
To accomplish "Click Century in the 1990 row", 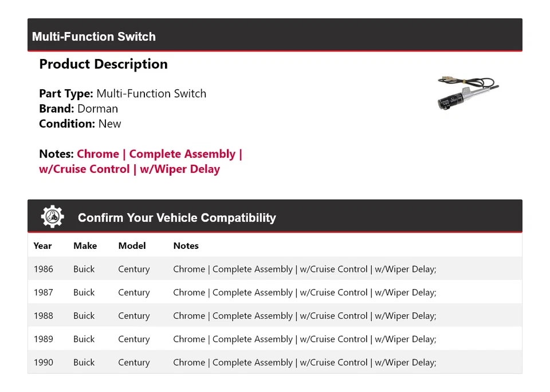I will [133, 362].
